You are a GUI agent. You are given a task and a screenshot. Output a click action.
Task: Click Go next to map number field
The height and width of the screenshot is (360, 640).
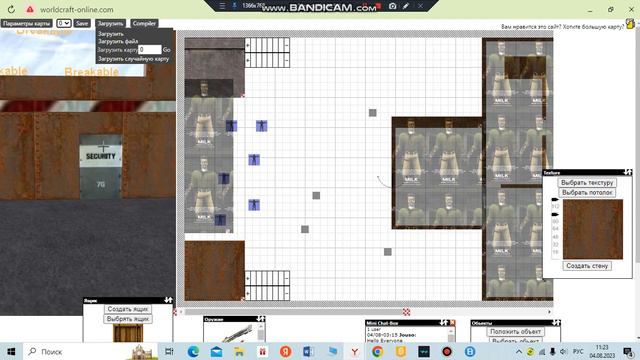(x=167, y=49)
